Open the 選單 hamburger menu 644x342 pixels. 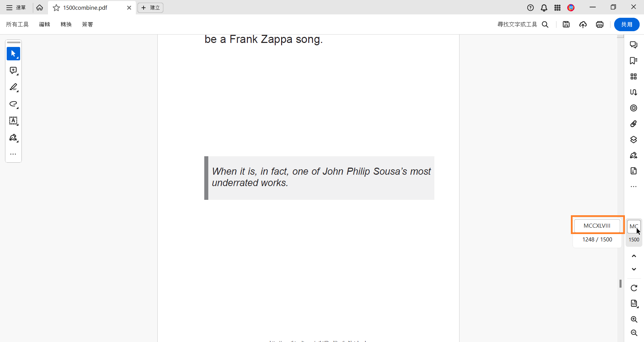16,8
